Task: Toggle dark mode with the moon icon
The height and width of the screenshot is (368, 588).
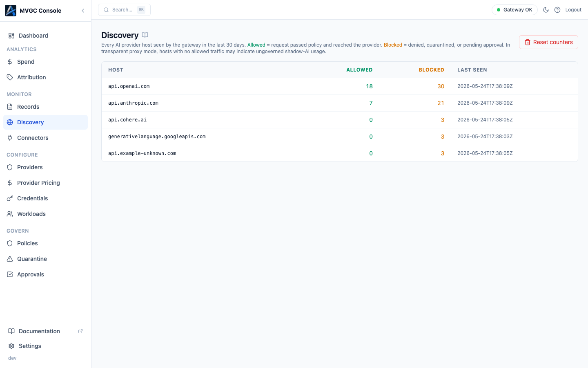Action: (546, 10)
